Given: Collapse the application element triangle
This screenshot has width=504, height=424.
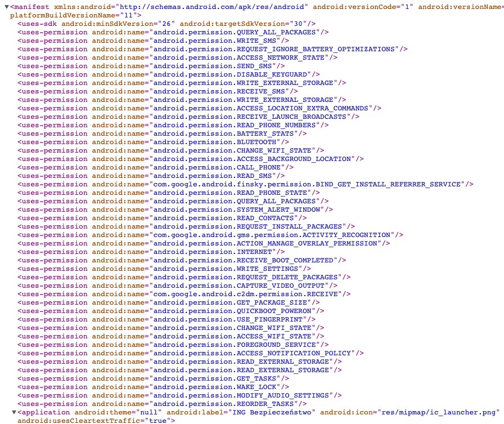Looking at the screenshot, I should pyautogui.click(x=13, y=412).
